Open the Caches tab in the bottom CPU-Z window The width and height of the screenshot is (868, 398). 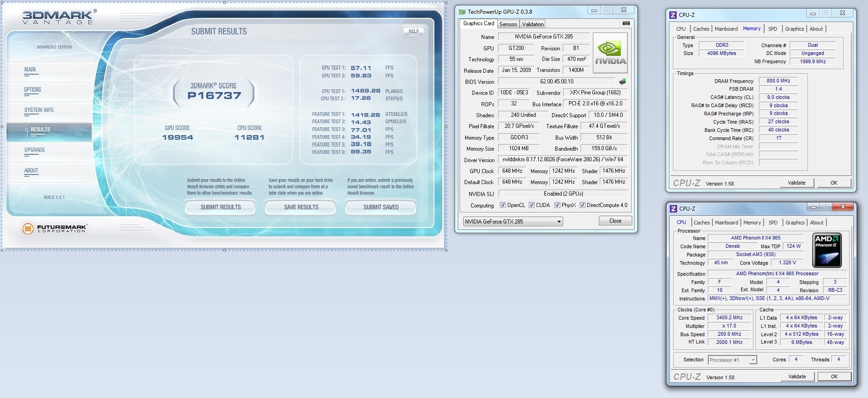coord(701,223)
